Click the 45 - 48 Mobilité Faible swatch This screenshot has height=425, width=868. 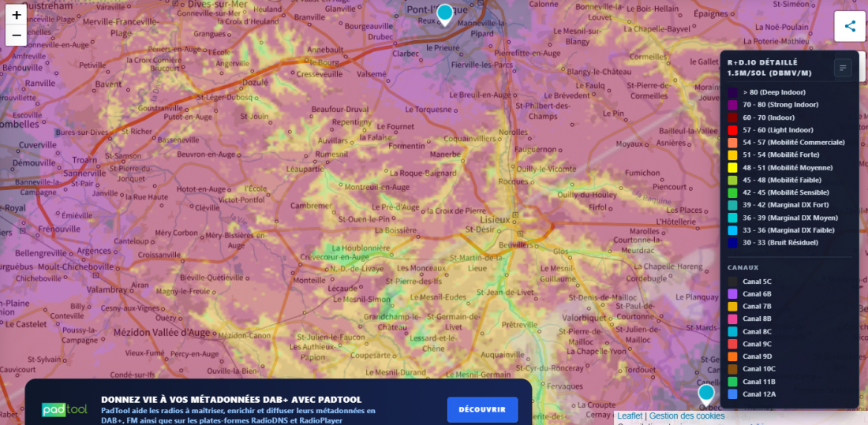(732, 180)
